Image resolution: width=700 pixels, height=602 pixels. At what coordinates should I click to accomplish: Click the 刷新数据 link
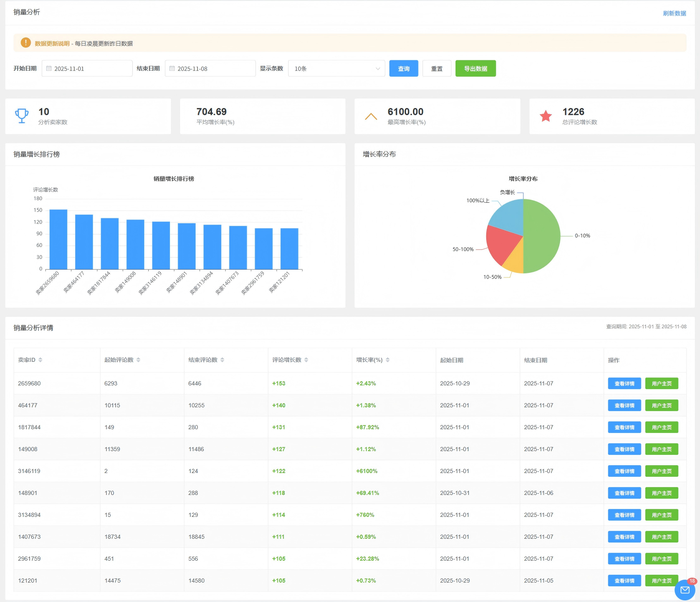pyautogui.click(x=674, y=13)
